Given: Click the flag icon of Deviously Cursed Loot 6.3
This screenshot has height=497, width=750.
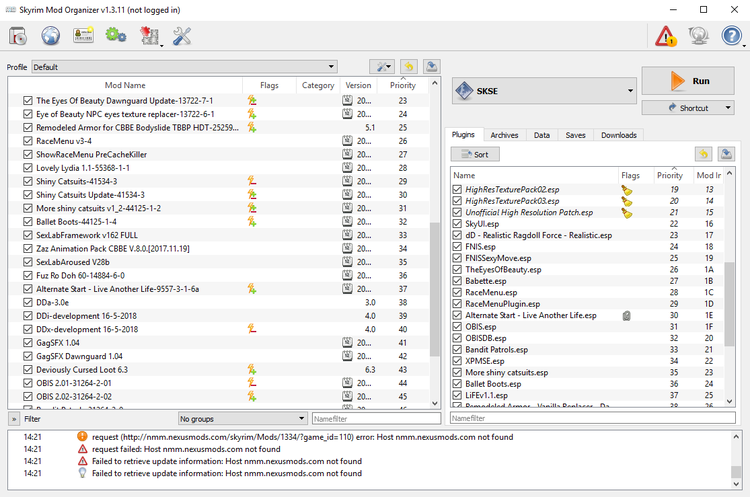Looking at the screenshot, I should point(252,369).
